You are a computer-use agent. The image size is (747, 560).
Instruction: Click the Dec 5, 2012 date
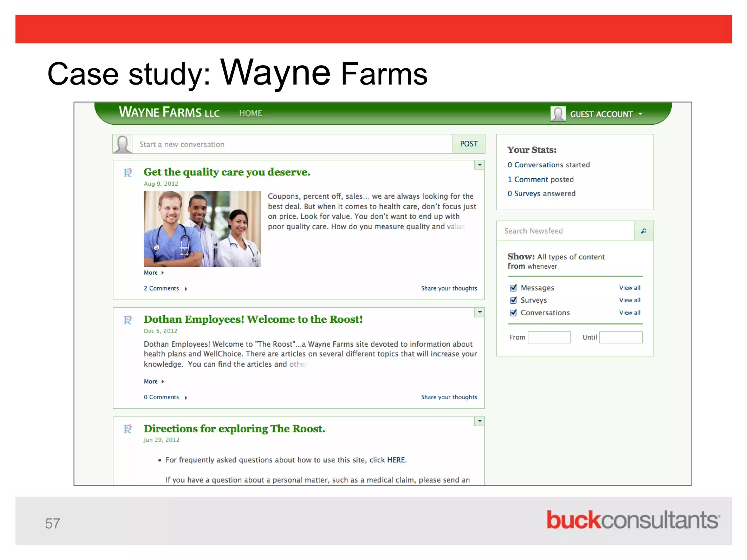(160, 331)
